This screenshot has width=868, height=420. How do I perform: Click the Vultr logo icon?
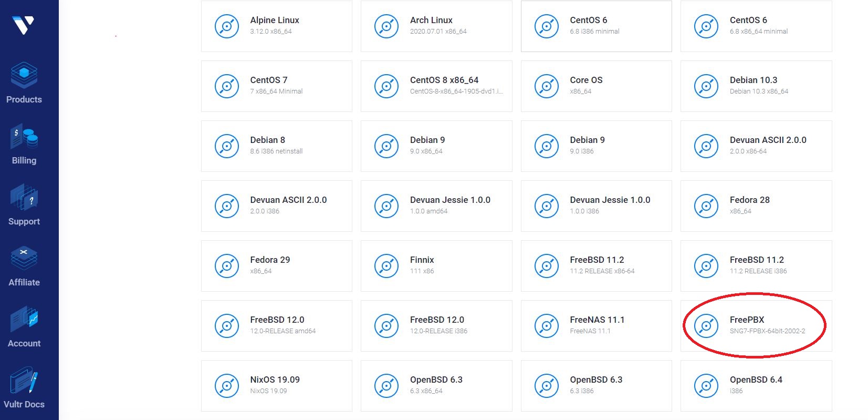pos(23,25)
